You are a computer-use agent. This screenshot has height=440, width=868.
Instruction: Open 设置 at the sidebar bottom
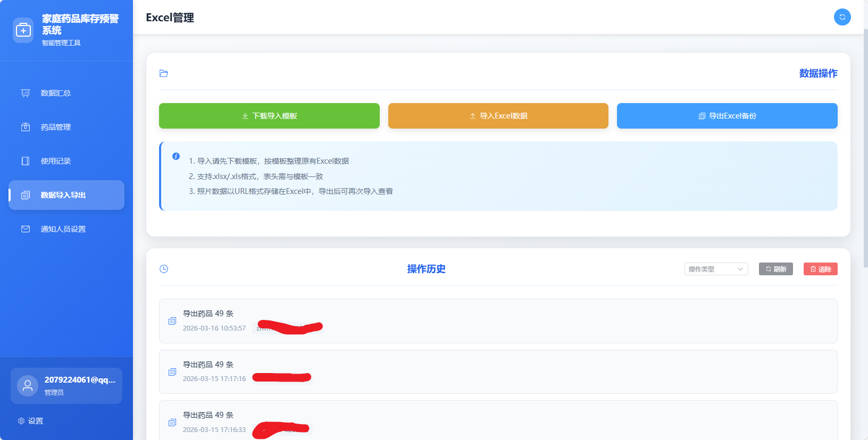[x=30, y=421]
